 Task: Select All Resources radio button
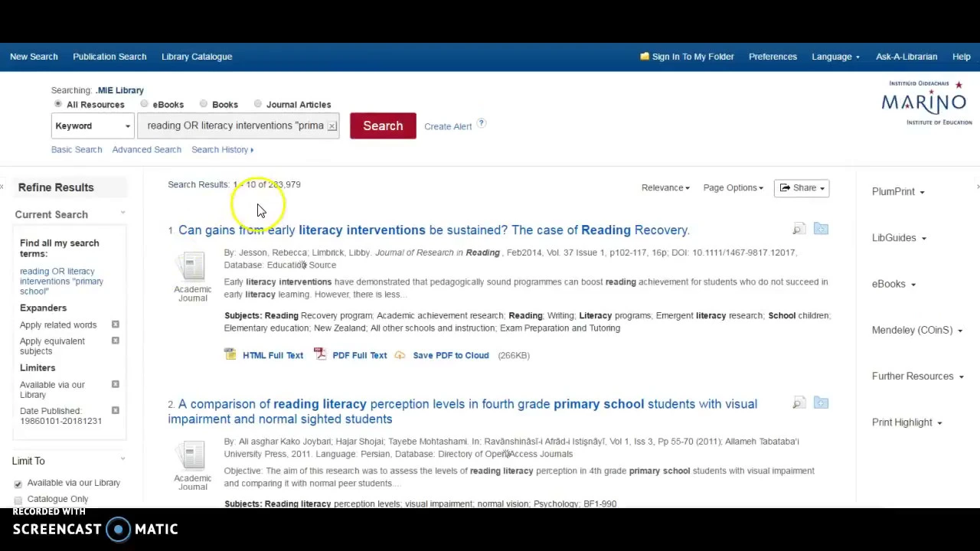[x=57, y=104]
